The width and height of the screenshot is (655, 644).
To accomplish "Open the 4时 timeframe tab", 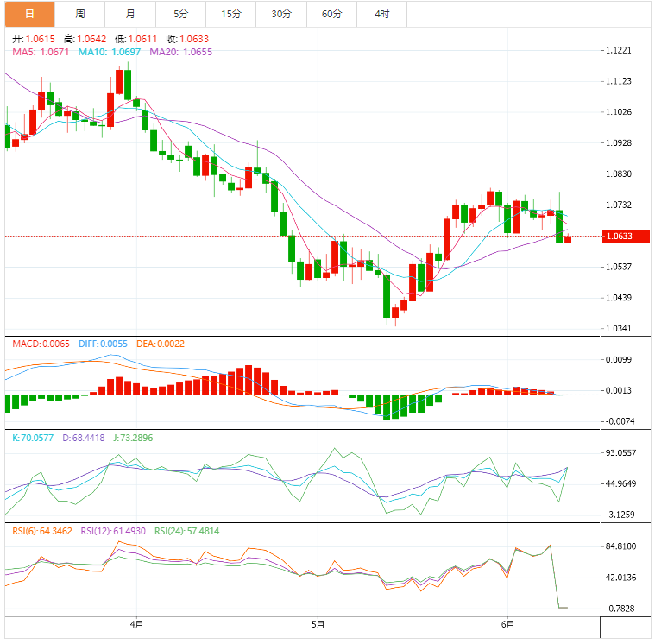I will coord(381,14).
